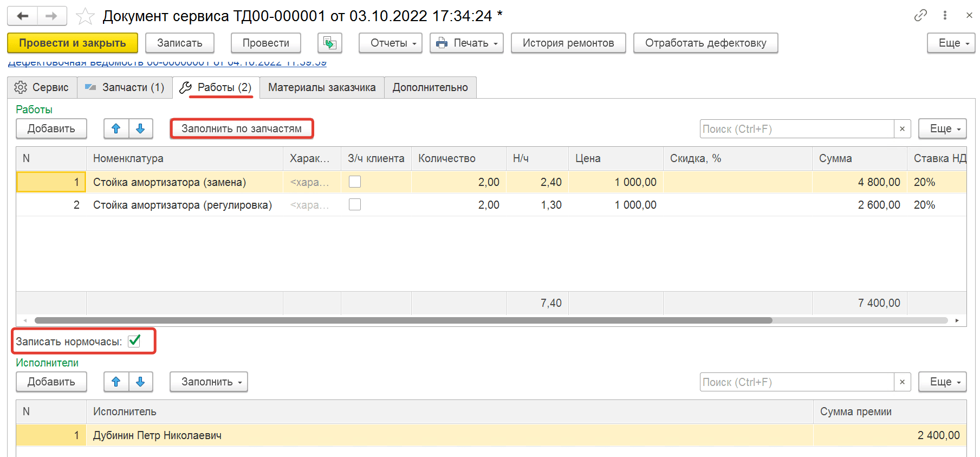Open the Печать dropdown menu
980x457 pixels.
pyautogui.click(x=466, y=43)
